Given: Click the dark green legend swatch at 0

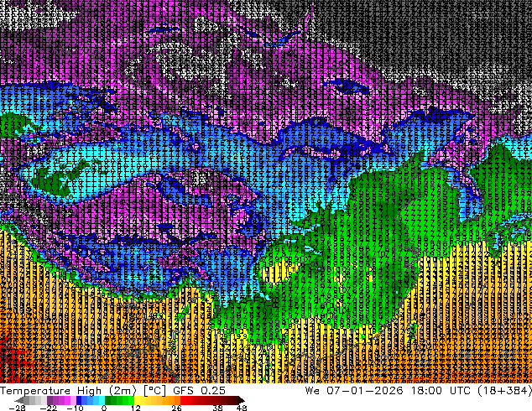Looking at the screenshot, I should [x=108, y=400].
